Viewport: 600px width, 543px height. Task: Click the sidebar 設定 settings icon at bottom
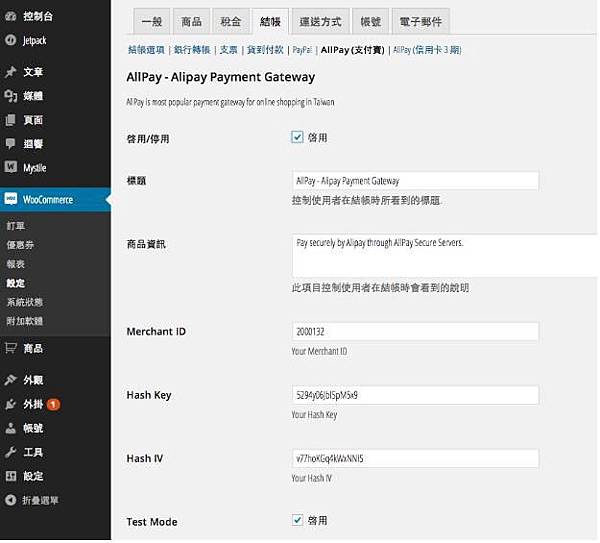(x=10, y=476)
